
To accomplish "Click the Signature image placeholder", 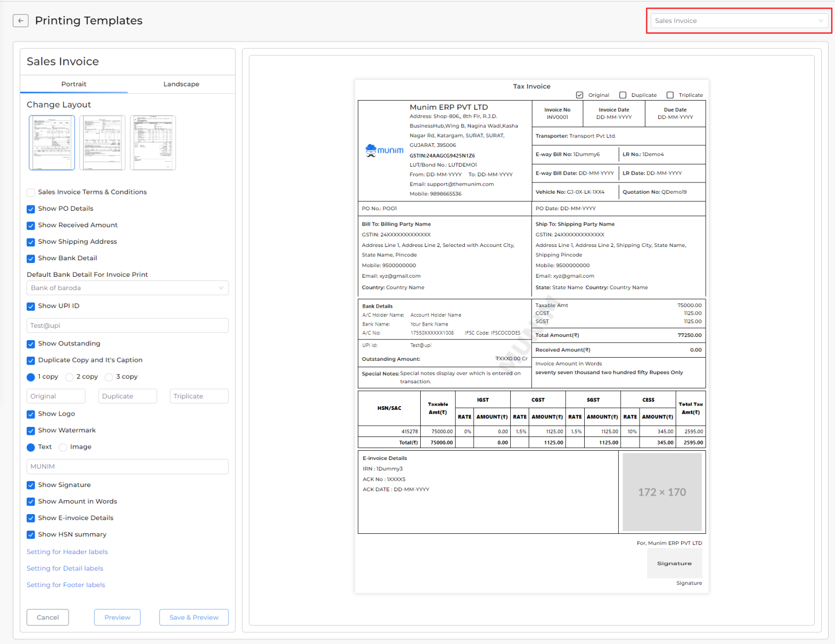I will point(674,563).
